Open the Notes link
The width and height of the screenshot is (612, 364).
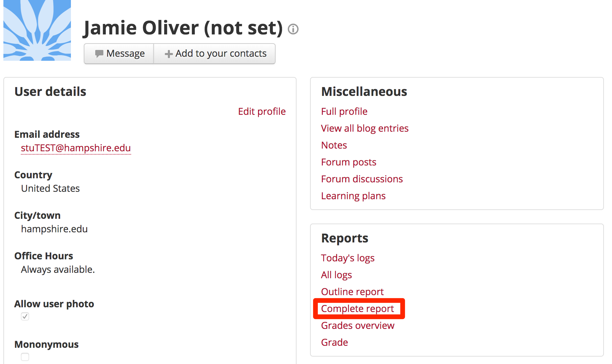(334, 145)
